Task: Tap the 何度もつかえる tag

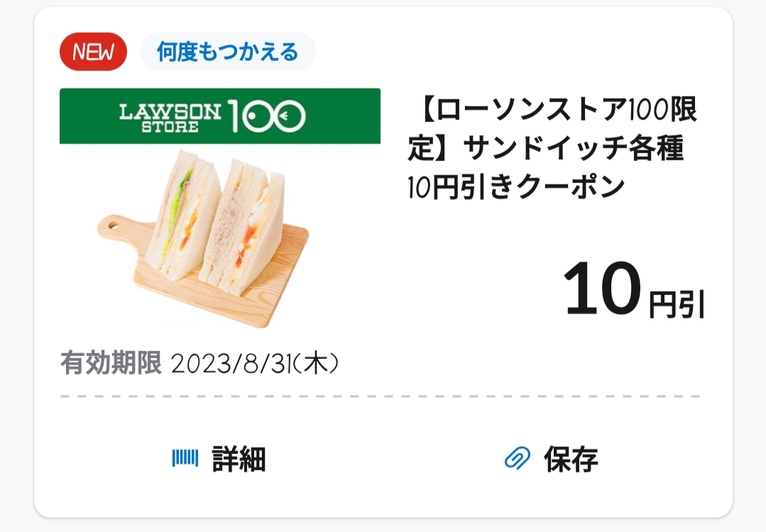Action: [x=227, y=52]
